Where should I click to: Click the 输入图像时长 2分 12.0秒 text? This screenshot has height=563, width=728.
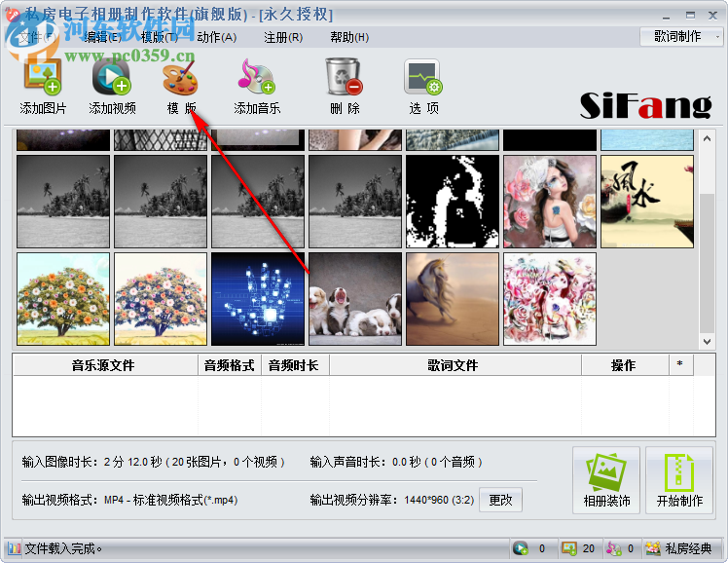pos(153,463)
